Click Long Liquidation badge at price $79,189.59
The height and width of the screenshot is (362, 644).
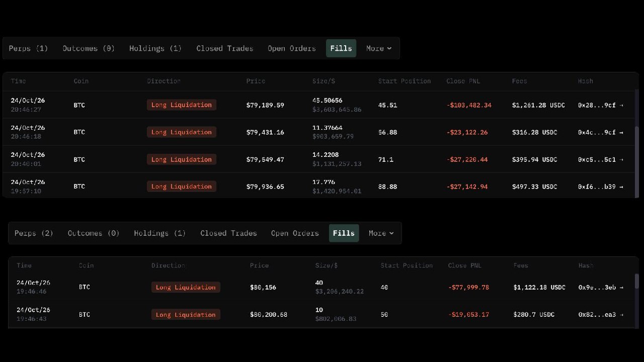[x=182, y=105]
